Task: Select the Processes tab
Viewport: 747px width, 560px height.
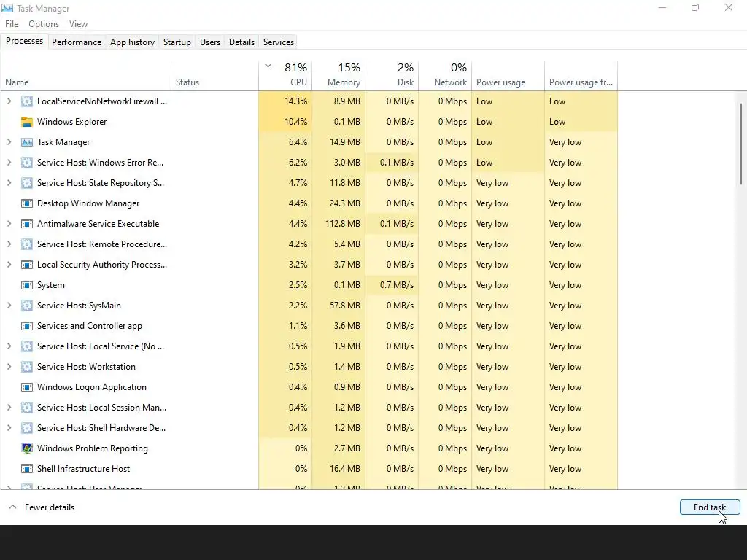Action: pos(24,41)
